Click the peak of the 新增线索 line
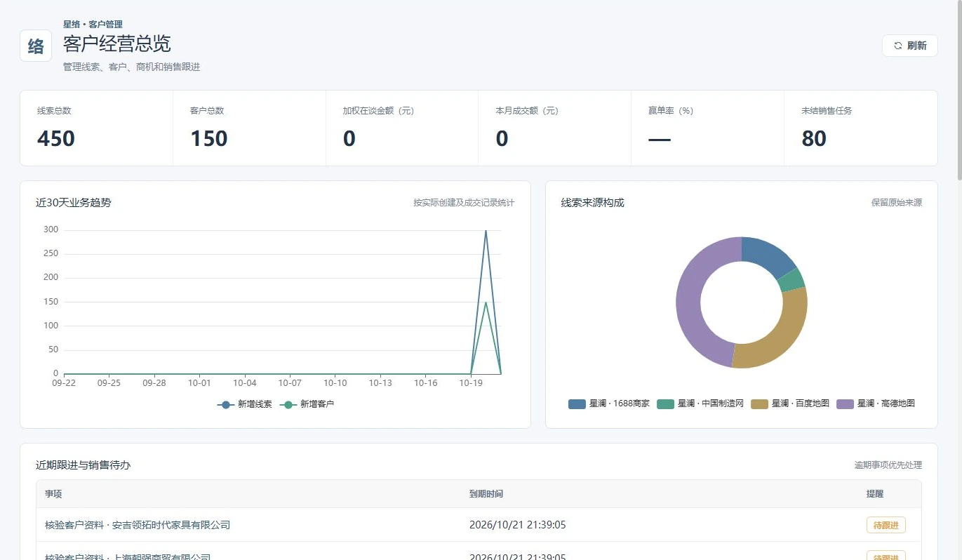Image resolution: width=962 pixels, height=560 pixels. click(486, 230)
